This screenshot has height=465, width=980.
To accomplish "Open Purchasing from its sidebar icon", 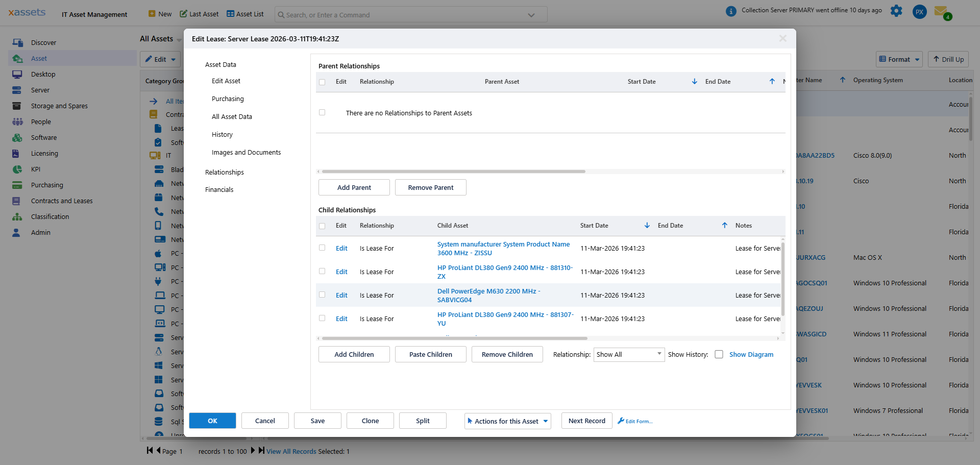I will [x=17, y=185].
